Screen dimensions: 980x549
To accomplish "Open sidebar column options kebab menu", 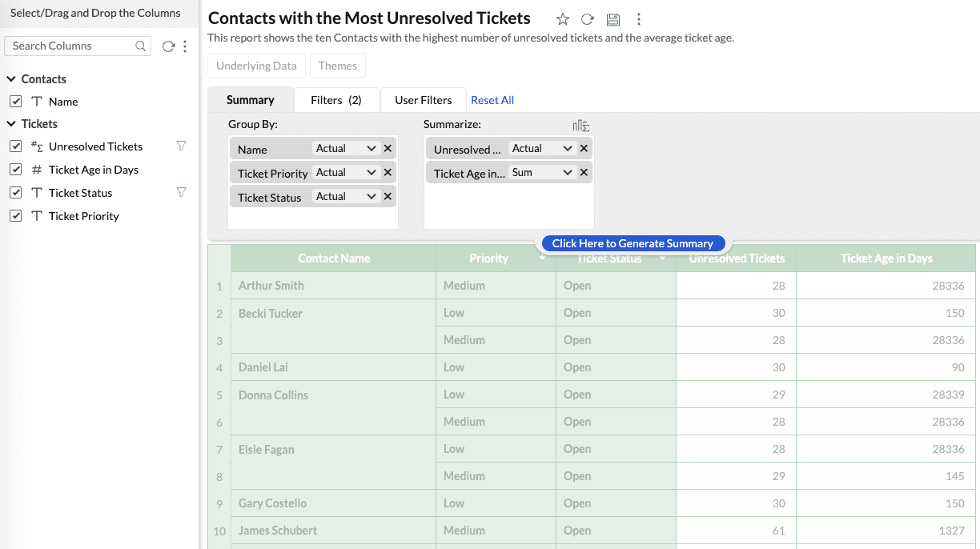I will 185,46.
